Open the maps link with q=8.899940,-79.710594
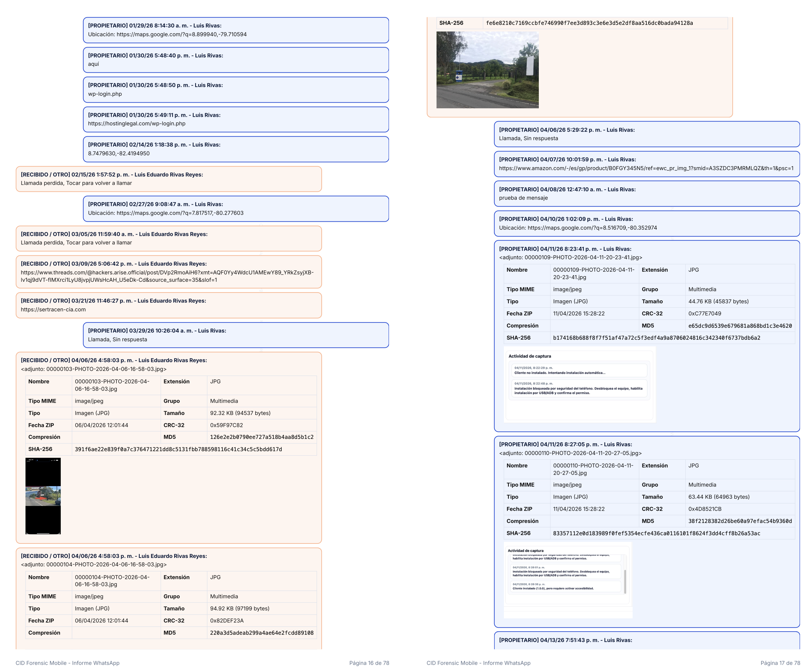The width and height of the screenshot is (812, 670). 181,34
